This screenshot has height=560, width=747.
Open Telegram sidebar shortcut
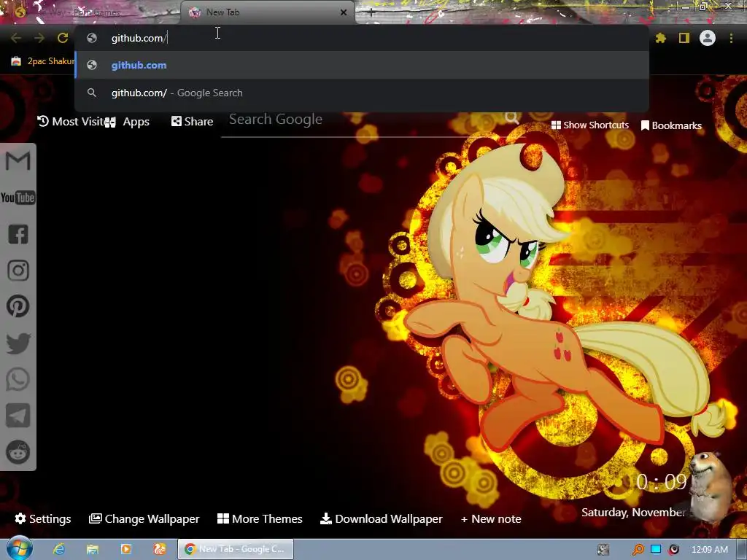pyautogui.click(x=18, y=415)
